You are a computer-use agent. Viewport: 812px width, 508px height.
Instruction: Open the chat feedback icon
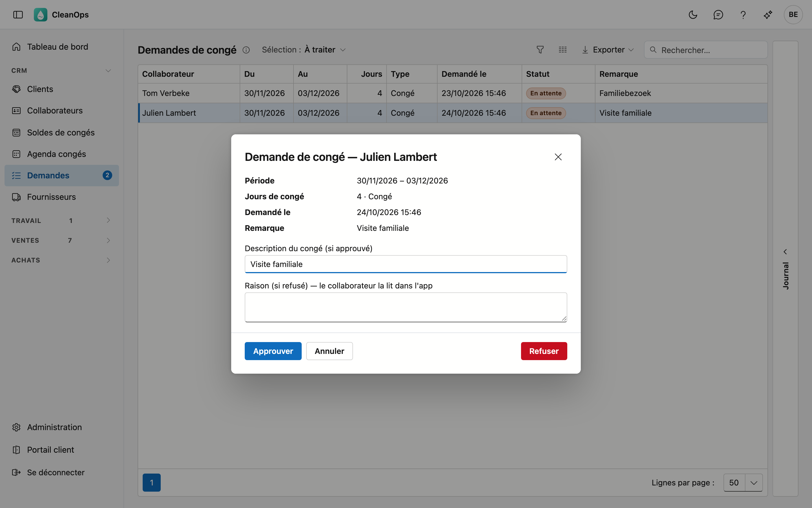point(718,15)
